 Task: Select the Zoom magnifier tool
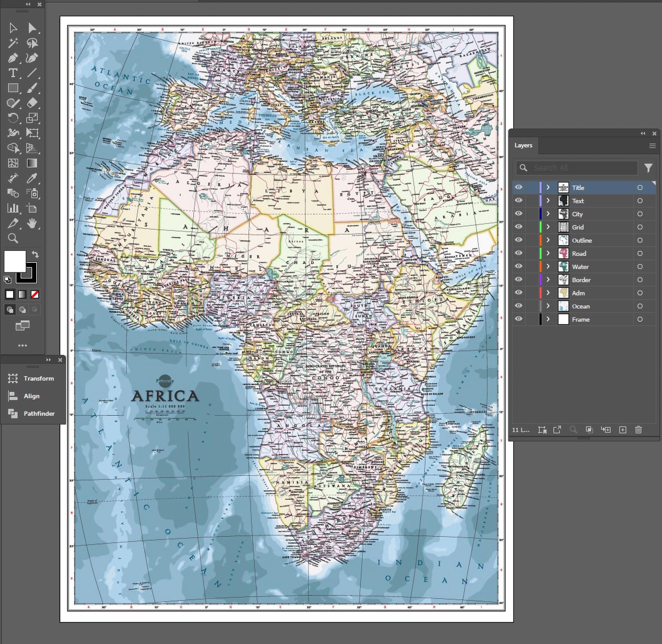pyautogui.click(x=13, y=239)
